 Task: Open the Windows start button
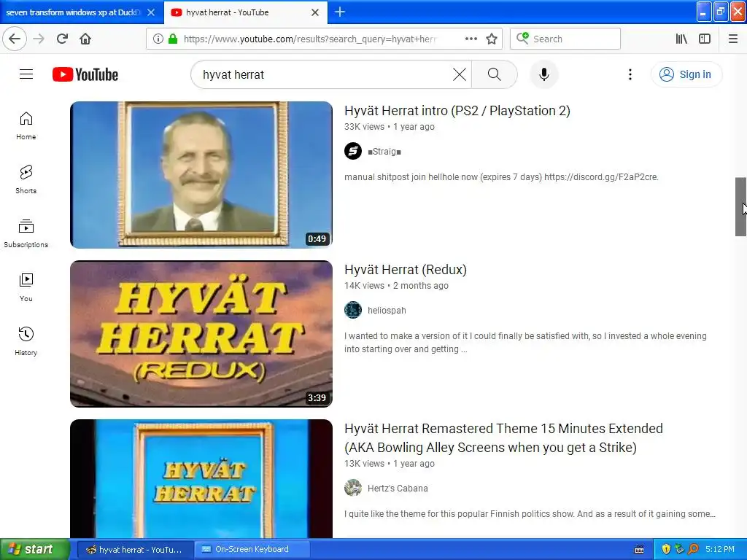[34, 549]
